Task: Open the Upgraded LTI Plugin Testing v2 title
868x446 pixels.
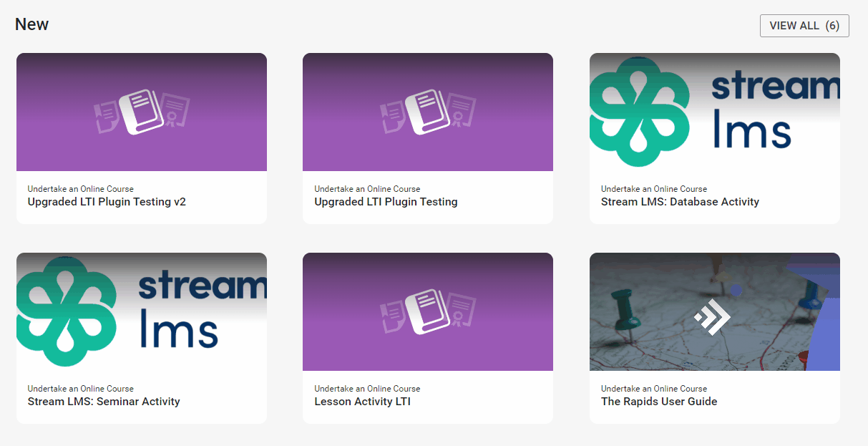Action: pyautogui.click(x=107, y=202)
